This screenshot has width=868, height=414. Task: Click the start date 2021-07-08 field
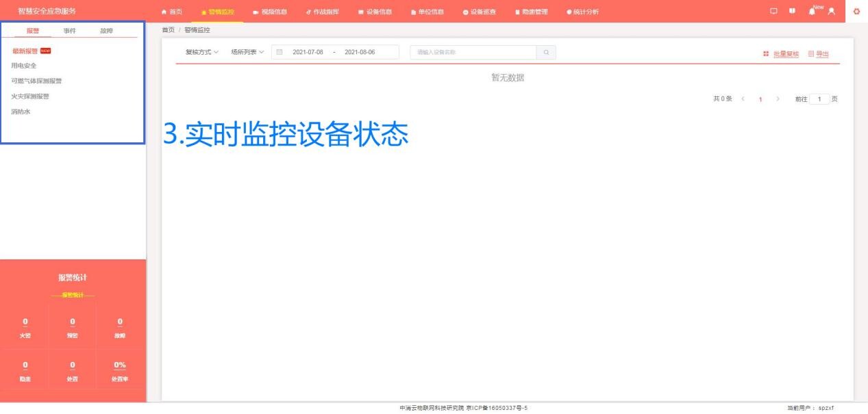(308, 53)
